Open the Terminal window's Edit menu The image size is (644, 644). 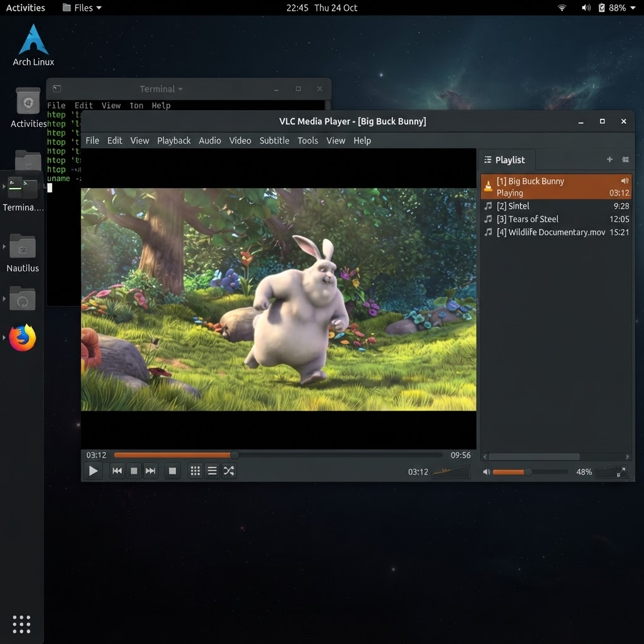84,106
